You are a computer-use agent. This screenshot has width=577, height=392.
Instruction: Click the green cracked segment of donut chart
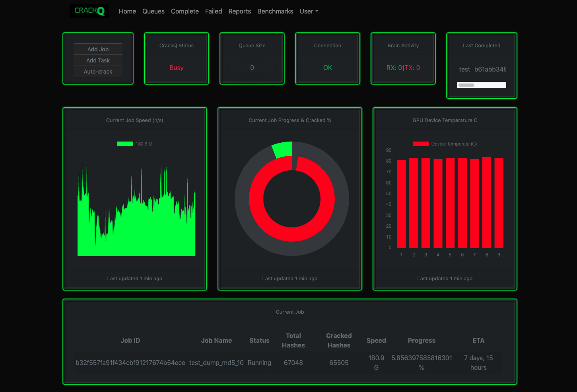(x=283, y=149)
